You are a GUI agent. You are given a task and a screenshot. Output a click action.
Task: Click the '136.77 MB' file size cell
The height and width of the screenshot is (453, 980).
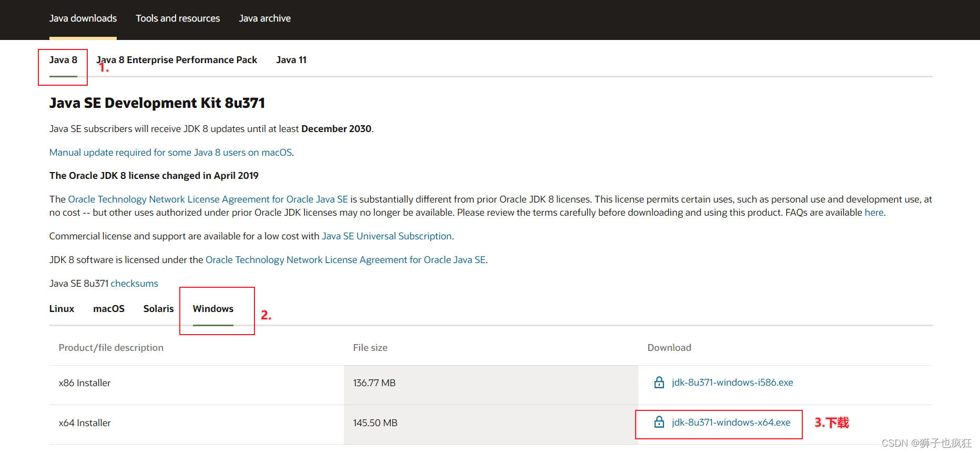click(x=491, y=385)
